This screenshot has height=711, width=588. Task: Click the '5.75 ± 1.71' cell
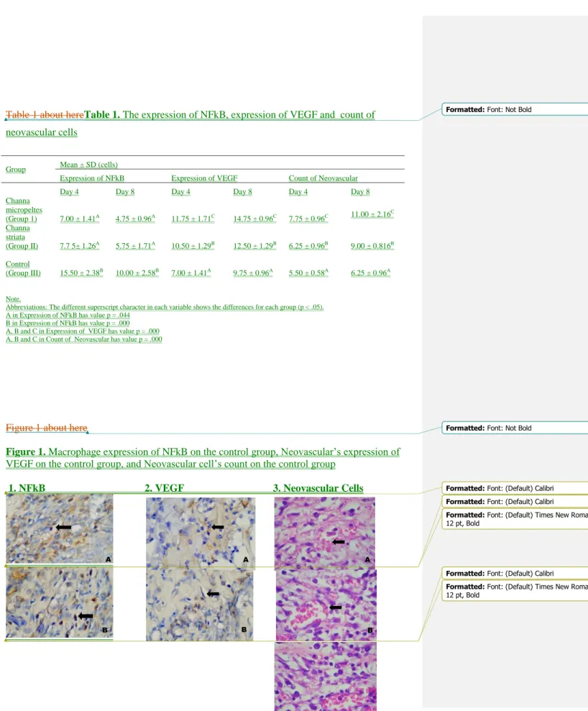pos(135,245)
